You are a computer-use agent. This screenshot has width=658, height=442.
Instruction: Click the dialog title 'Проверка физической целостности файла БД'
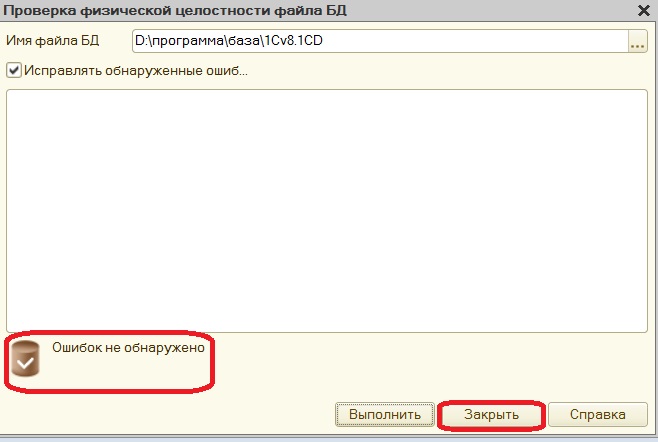point(175,10)
